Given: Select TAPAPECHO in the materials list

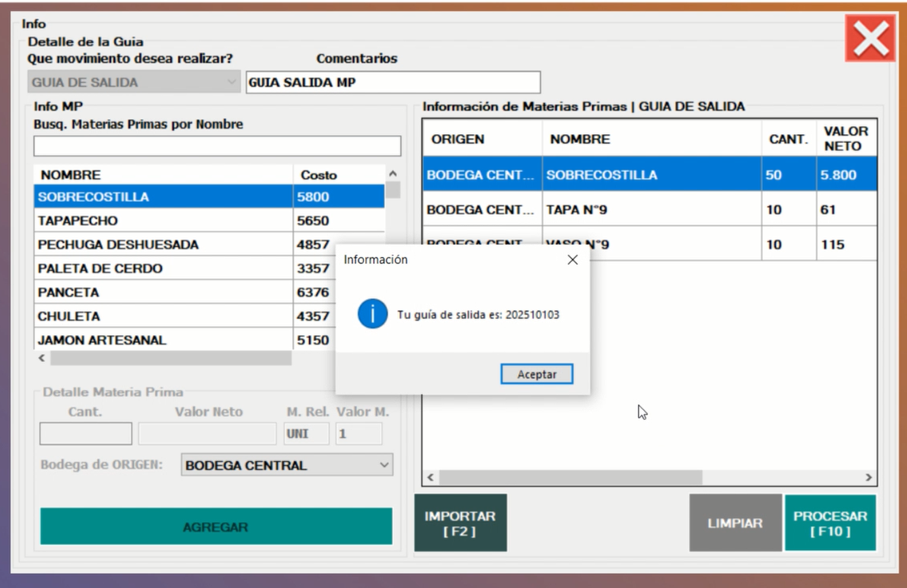Looking at the screenshot, I should (163, 221).
